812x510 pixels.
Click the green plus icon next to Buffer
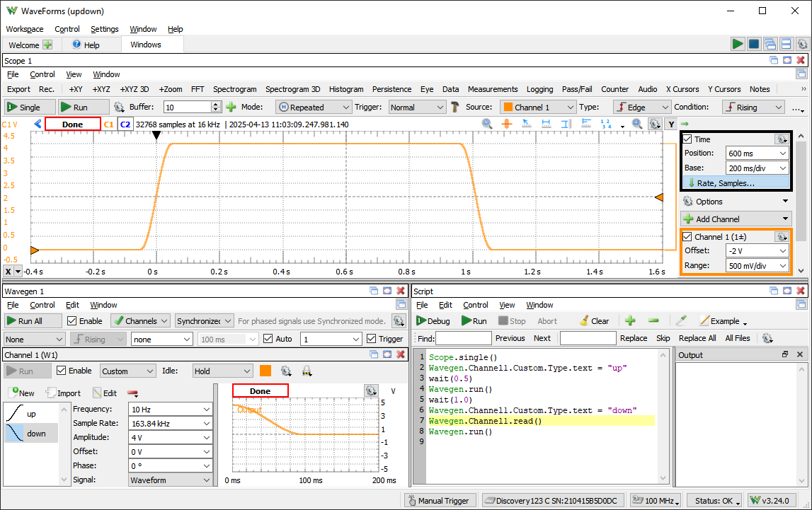click(x=231, y=108)
